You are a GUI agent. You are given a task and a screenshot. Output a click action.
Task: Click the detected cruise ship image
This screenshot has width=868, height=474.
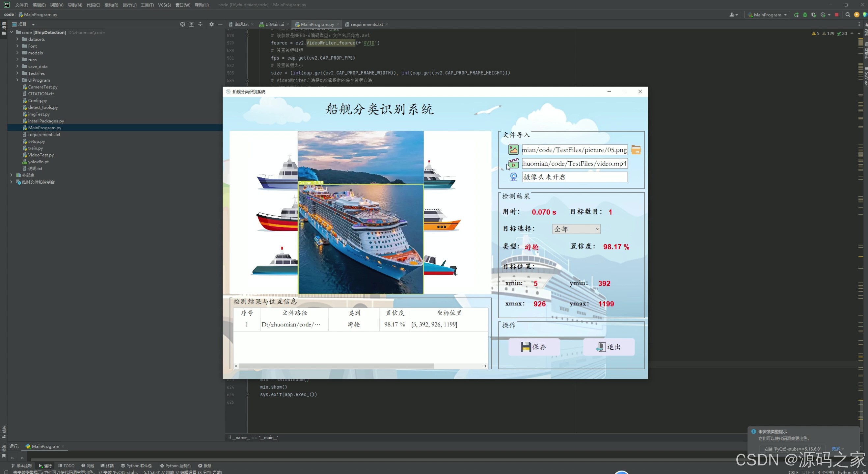point(361,212)
